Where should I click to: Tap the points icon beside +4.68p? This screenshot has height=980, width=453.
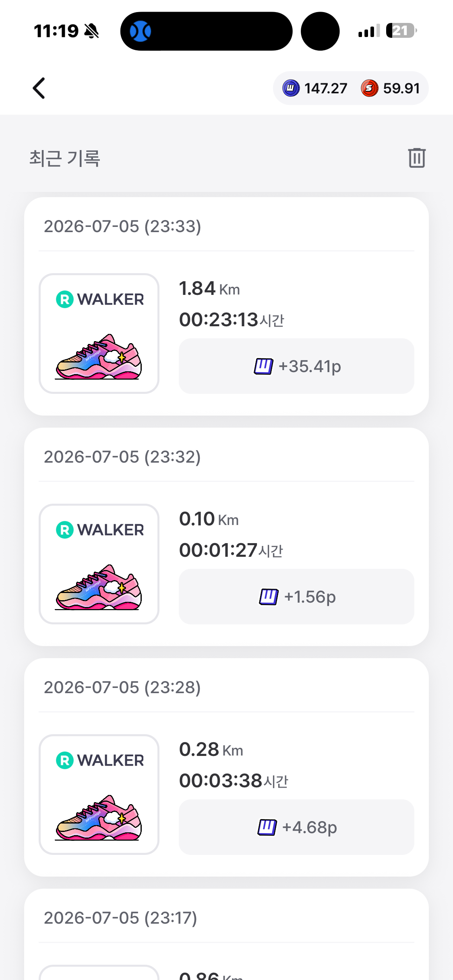pyautogui.click(x=267, y=828)
